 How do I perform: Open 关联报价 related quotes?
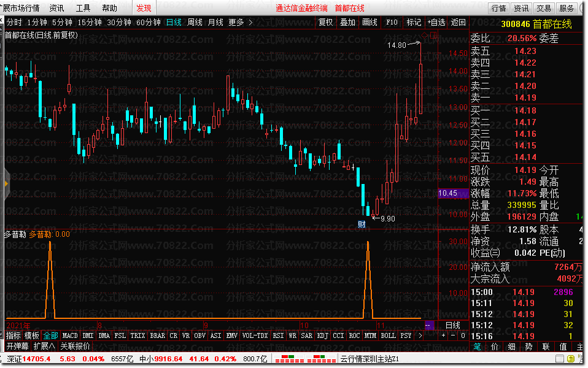75,346
